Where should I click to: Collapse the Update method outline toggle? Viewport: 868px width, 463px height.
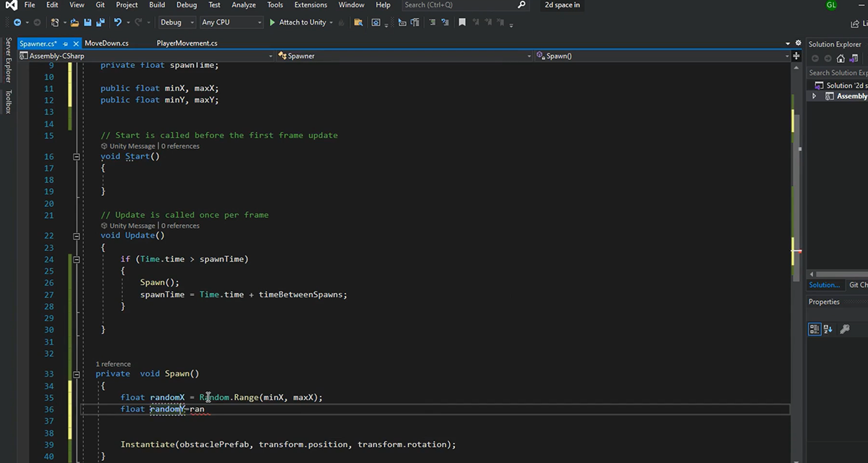point(76,236)
